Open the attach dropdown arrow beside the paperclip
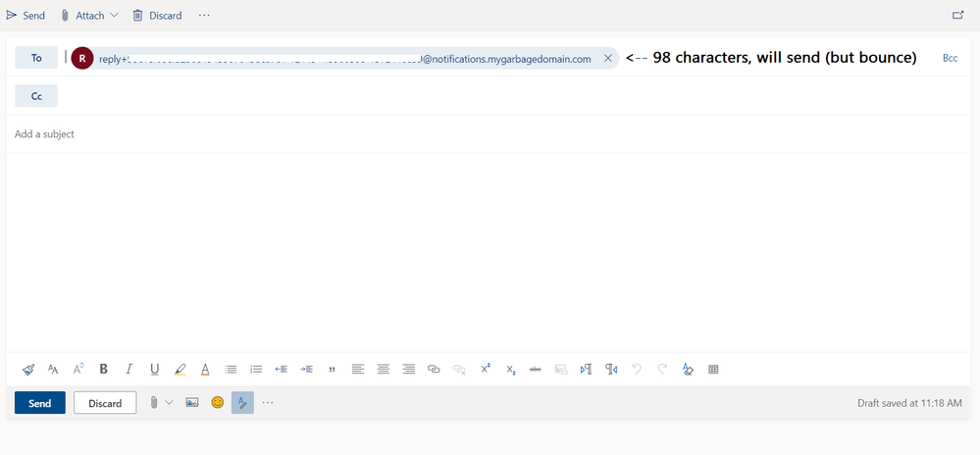Screen dimensions: 980x455 pos(169,403)
